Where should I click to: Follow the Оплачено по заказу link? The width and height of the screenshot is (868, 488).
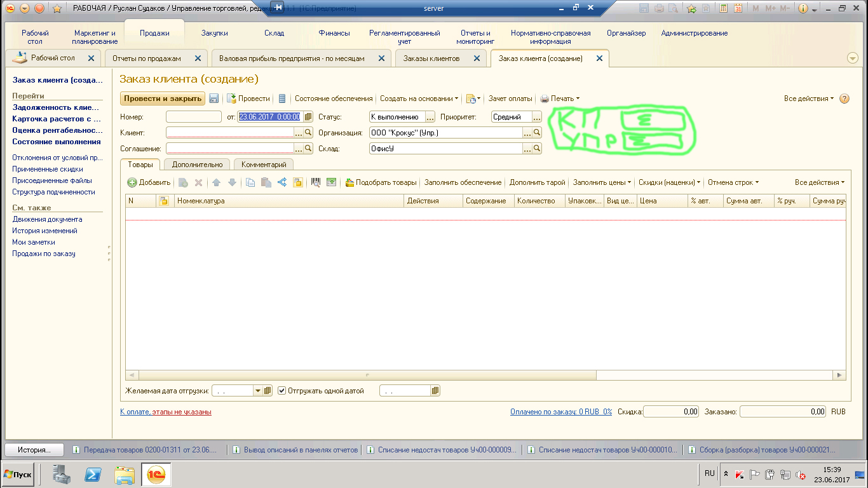pos(560,412)
